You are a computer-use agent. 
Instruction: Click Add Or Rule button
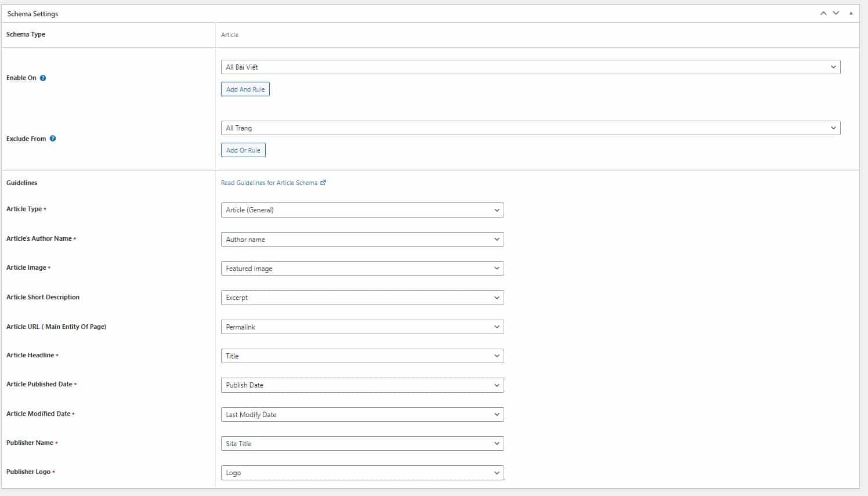(x=243, y=150)
